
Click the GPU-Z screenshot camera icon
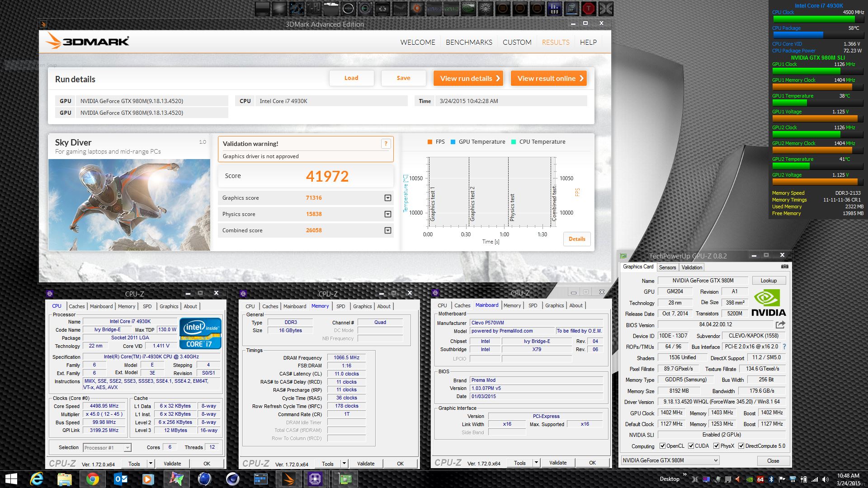(784, 267)
